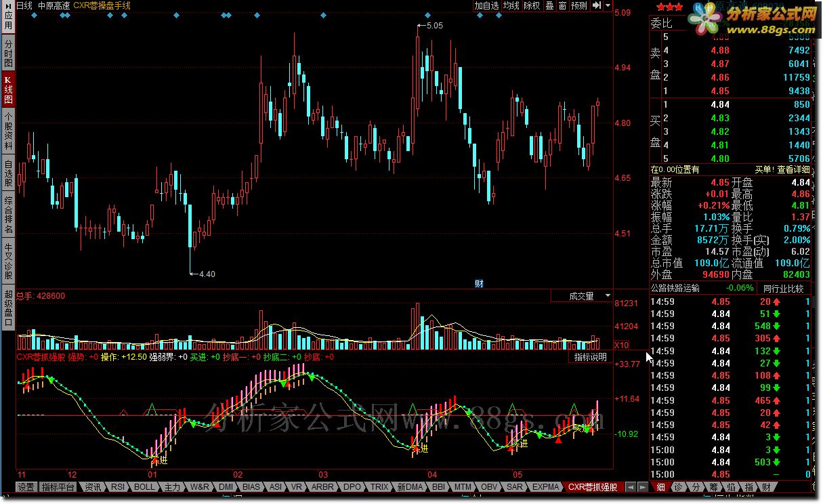Select the EXPMA indicator tab

545,486
